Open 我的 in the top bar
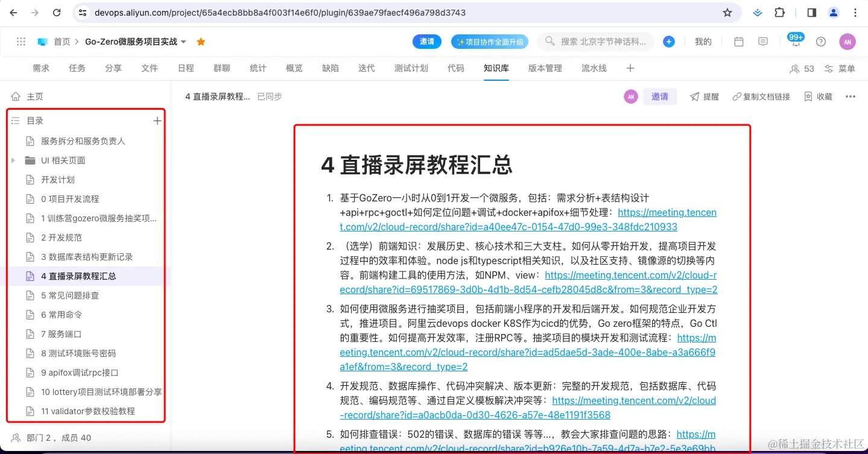 click(x=703, y=42)
